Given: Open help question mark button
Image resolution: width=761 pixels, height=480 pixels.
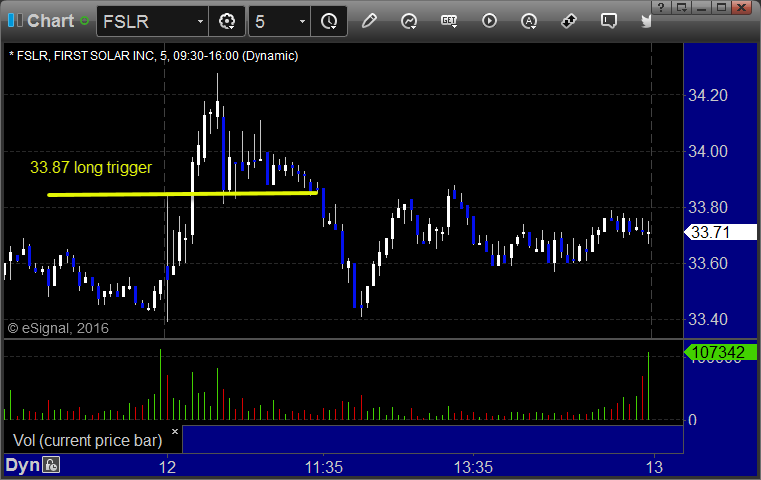Looking at the screenshot, I should click(661, 7).
